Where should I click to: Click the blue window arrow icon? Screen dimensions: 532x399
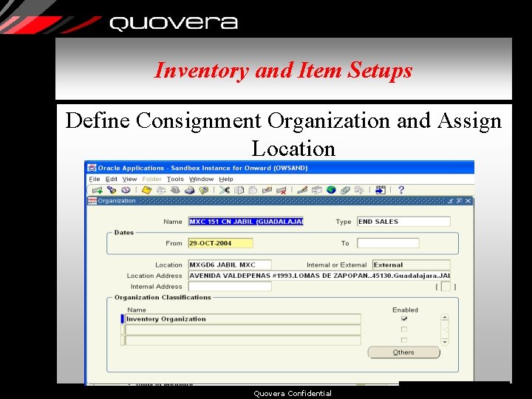(381, 190)
